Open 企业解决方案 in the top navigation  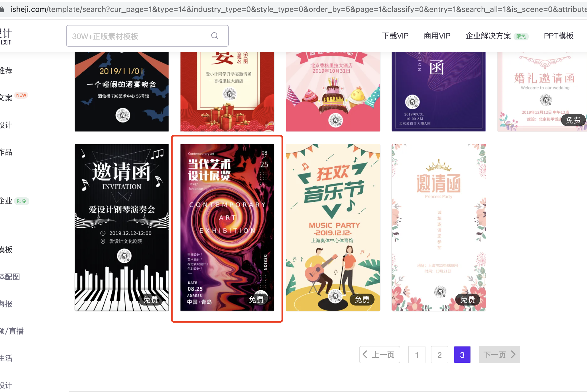488,36
